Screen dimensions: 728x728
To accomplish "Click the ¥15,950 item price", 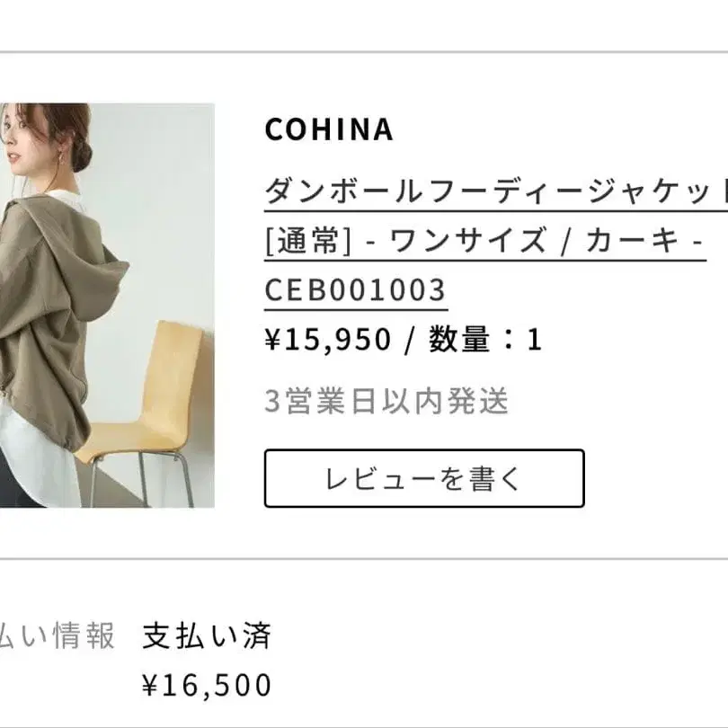I will pyautogui.click(x=328, y=340).
